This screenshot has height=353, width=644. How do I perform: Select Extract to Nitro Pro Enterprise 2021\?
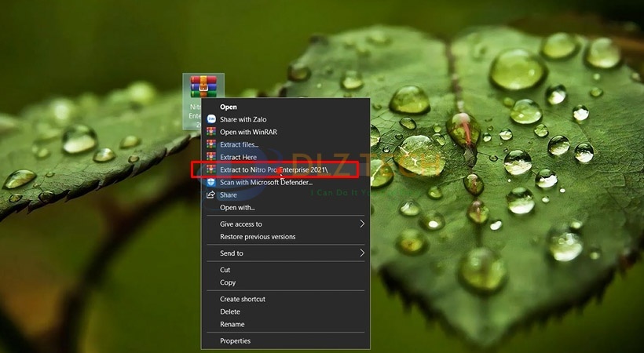coord(274,169)
